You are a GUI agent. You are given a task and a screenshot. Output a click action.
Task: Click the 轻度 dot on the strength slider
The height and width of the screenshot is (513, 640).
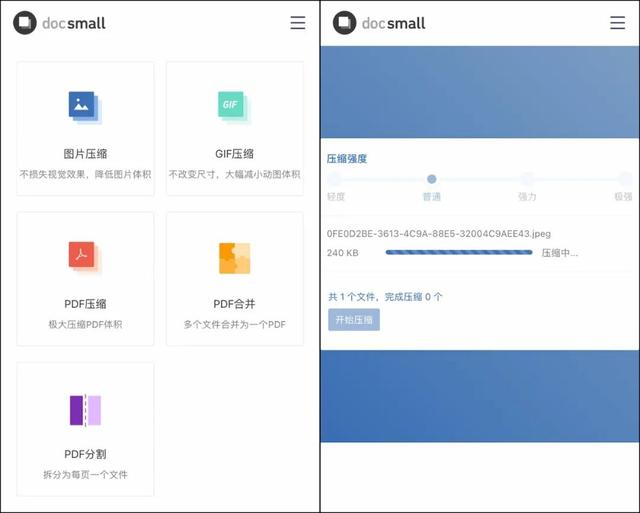(x=335, y=179)
